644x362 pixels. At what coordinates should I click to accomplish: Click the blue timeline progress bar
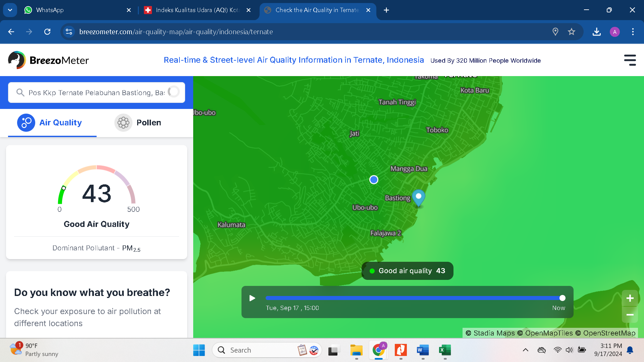[x=414, y=298]
